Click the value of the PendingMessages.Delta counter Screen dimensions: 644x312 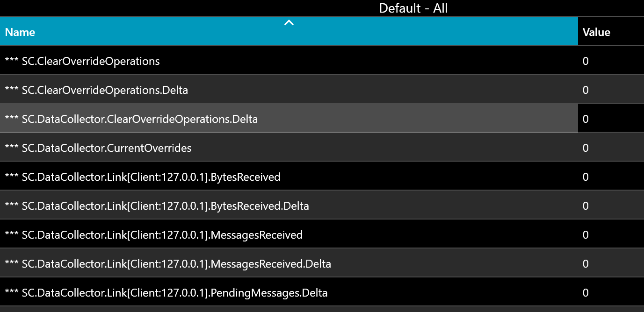tap(586, 292)
